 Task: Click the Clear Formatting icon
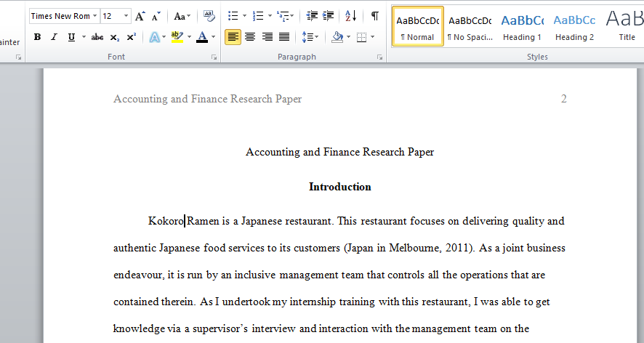209,17
